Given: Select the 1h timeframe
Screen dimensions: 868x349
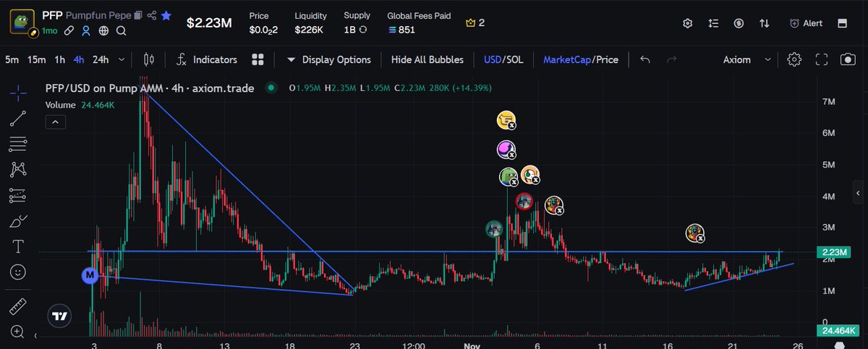Looking at the screenshot, I should [x=59, y=59].
